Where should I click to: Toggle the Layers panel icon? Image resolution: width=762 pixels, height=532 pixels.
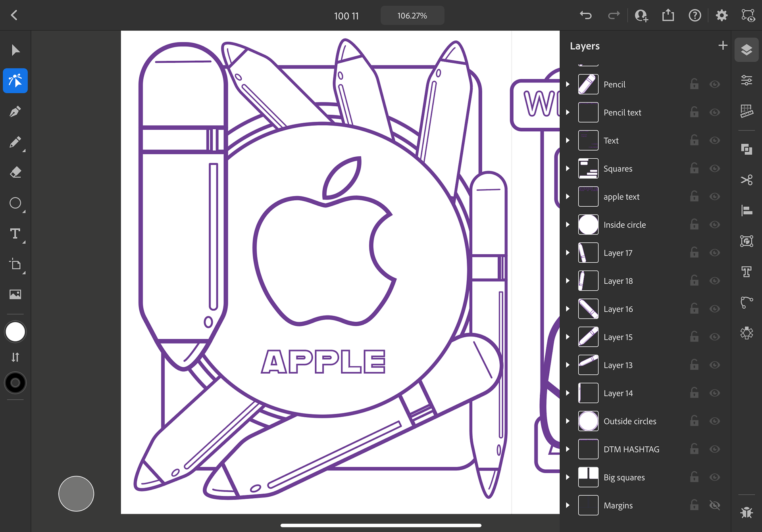[747, 50]
